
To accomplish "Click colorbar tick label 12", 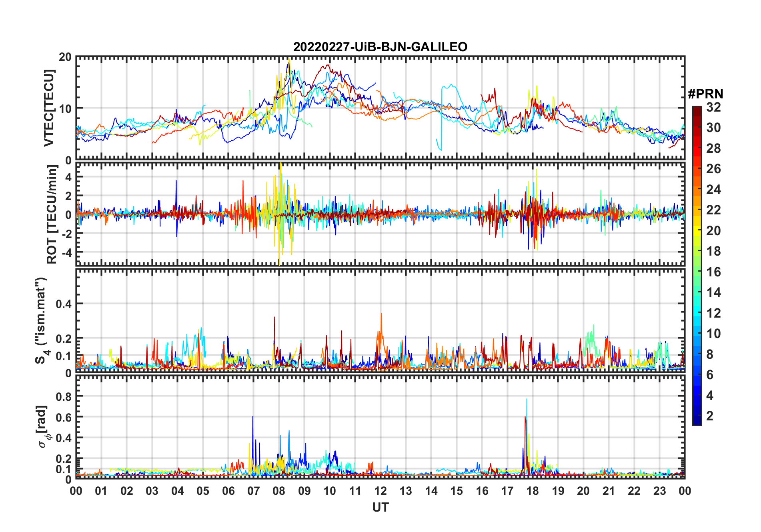I will pos(713,313).
